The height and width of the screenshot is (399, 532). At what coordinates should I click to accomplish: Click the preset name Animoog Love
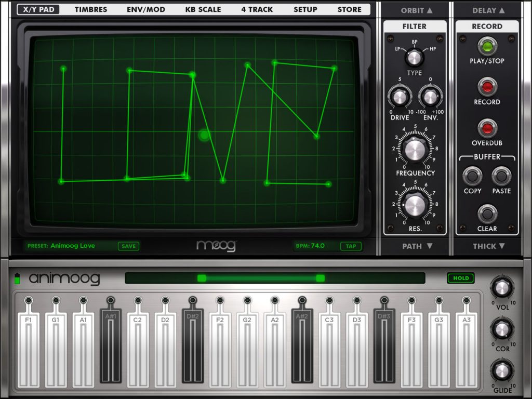[73, 246]
